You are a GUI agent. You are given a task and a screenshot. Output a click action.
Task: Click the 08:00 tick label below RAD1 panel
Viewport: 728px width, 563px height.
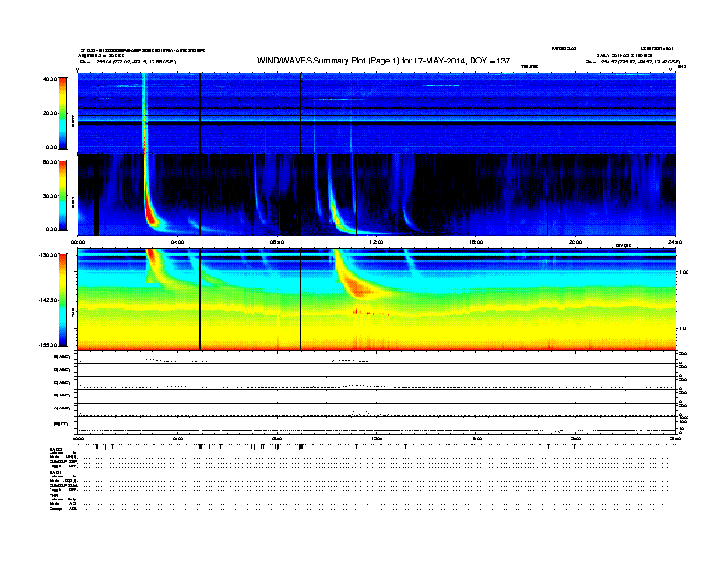pyautogui.click(x=277, y=242)
